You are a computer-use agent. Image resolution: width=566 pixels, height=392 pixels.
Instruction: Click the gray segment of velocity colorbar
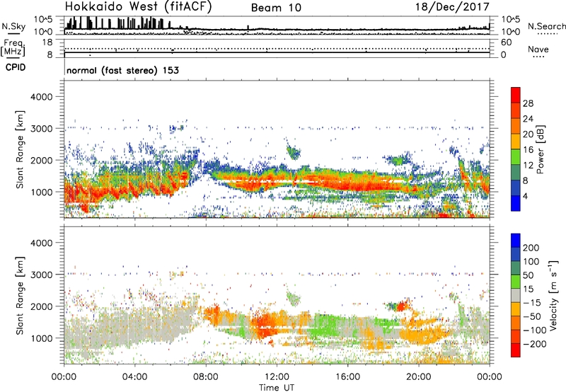[x=516, y=296]
